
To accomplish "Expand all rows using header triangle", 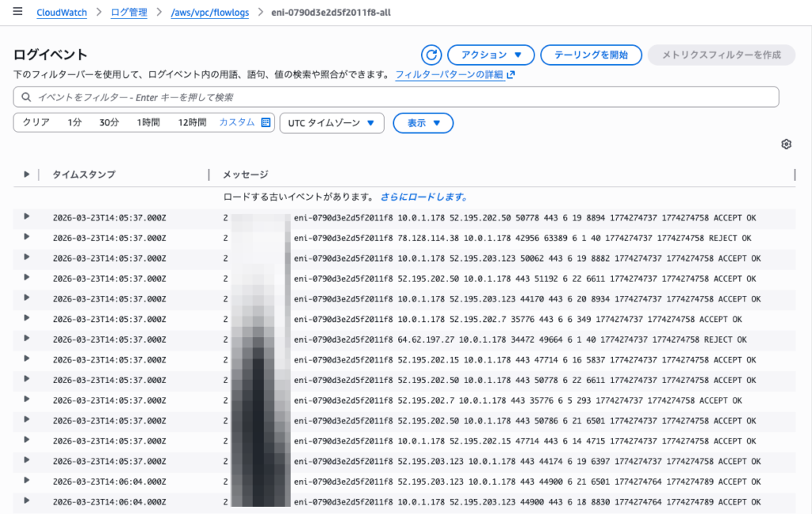I will click(x=26, y=175).
